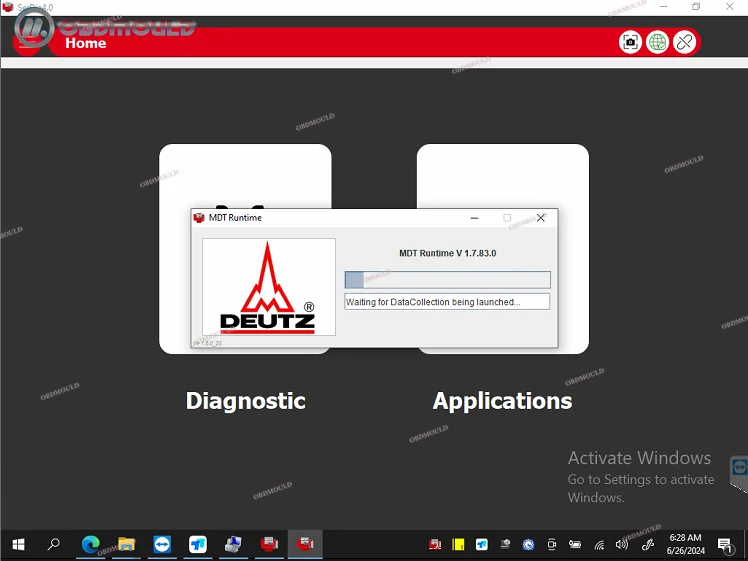Click the green globe language icon
This screenshot has height=561, width=748.
[657, 42]
